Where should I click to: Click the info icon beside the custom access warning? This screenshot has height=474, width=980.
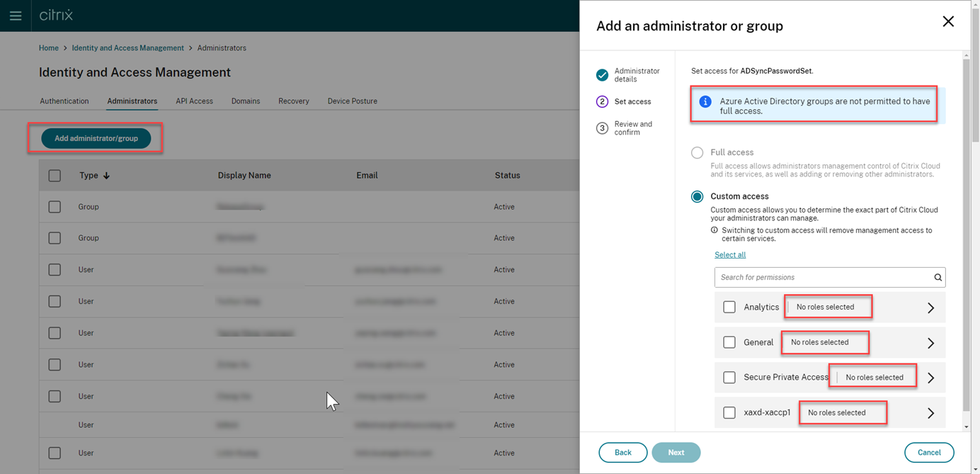714,230
